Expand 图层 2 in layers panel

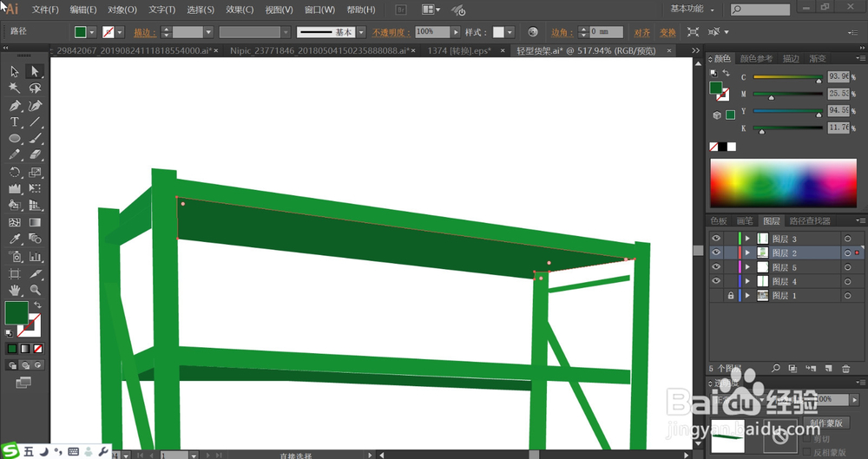pyautogui.click(x=748, y=253)
